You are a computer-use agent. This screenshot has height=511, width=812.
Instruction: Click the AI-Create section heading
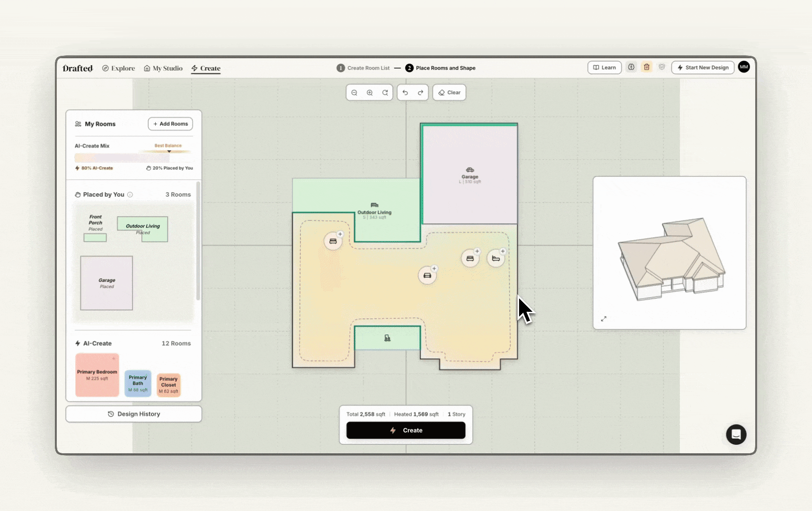(97, 344)
